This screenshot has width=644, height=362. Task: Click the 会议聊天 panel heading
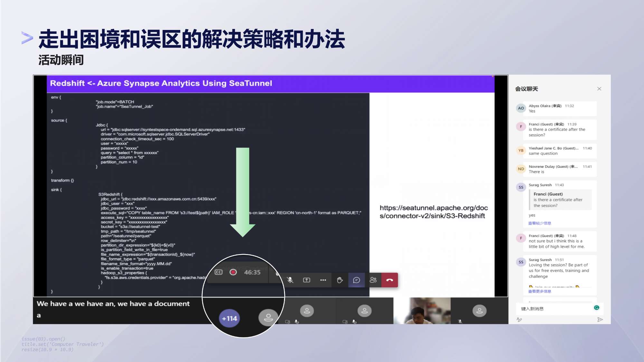(526, 89)
